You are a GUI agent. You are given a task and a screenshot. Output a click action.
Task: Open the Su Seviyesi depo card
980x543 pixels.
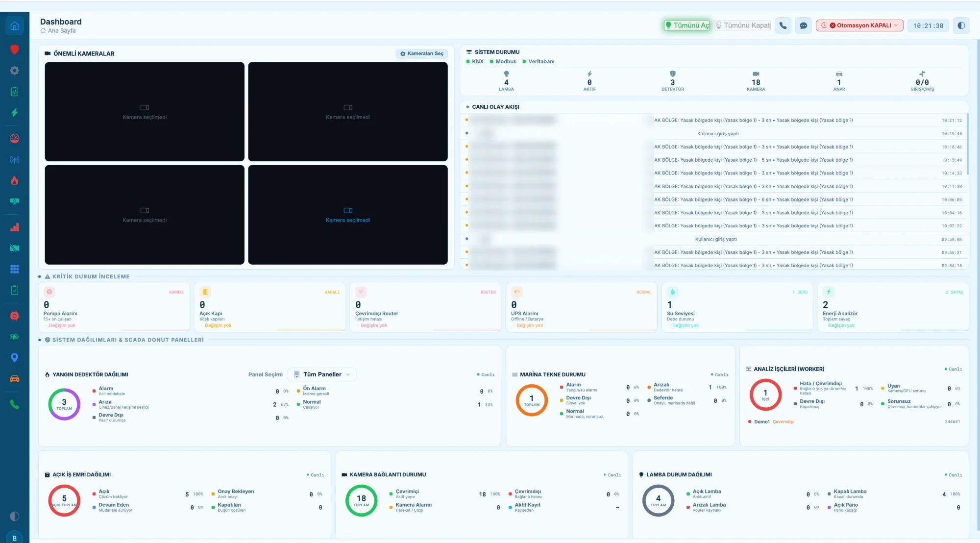pos(737,307)
